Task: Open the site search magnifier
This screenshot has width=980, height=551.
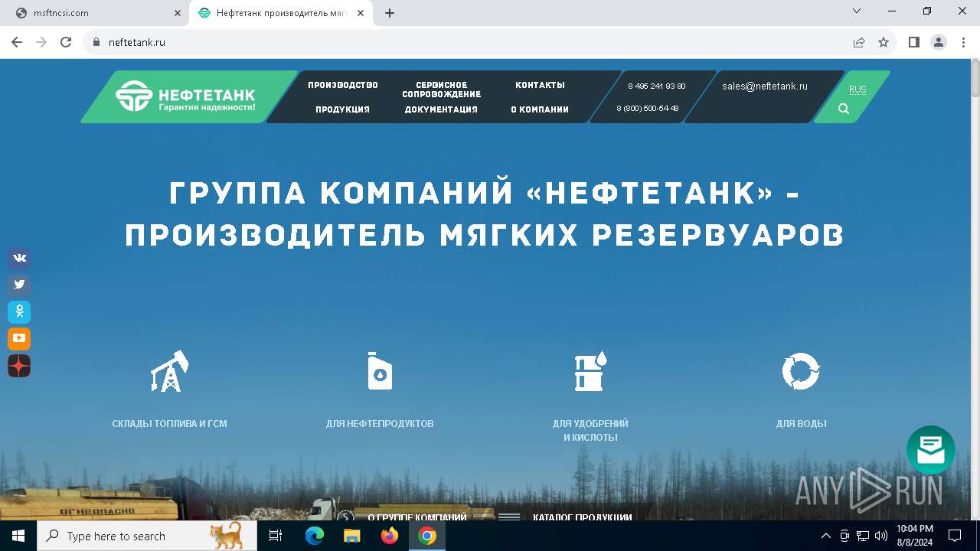Action: point(844,109)
